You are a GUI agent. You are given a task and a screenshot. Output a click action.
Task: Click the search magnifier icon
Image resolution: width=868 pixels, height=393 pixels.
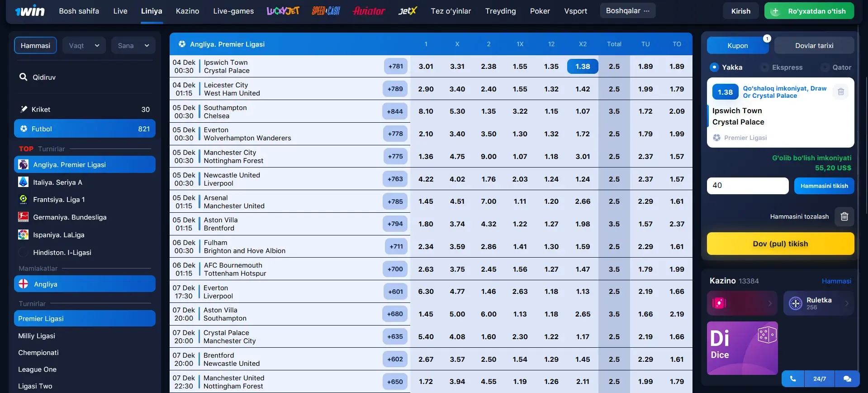pos(24,77)
